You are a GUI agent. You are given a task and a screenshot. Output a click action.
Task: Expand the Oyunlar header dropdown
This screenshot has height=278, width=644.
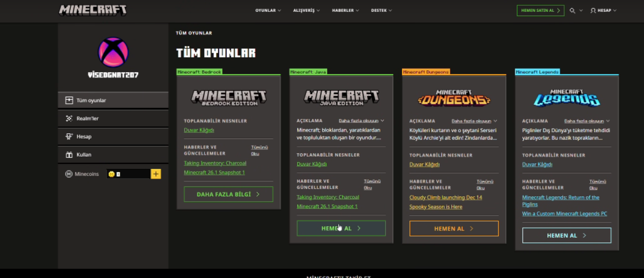coord(268,10)
